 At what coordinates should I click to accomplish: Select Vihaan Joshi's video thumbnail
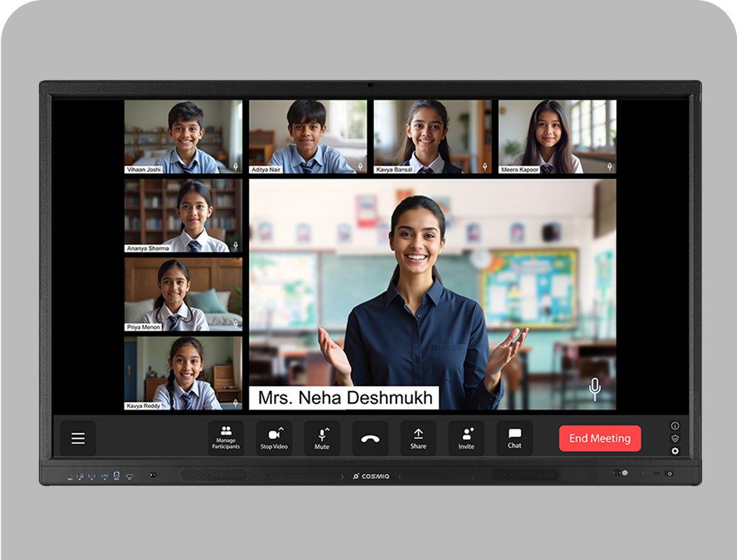[x=183, y=136]
